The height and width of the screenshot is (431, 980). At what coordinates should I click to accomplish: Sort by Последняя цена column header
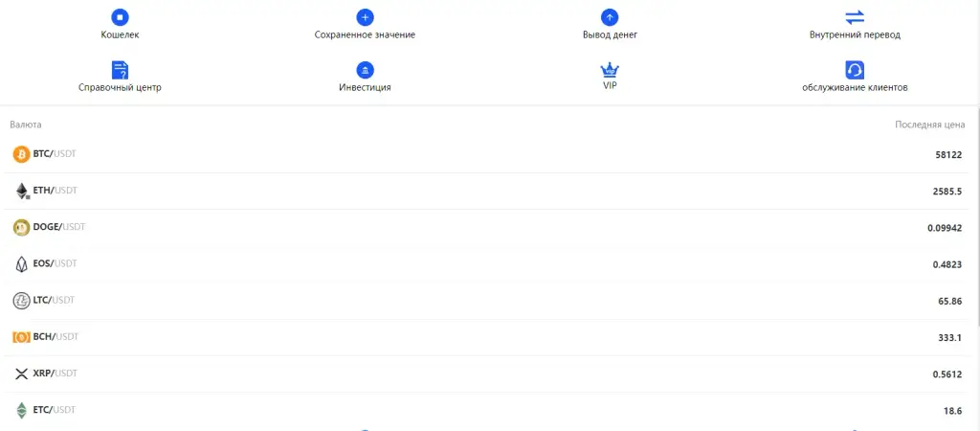tap(930, 125)
